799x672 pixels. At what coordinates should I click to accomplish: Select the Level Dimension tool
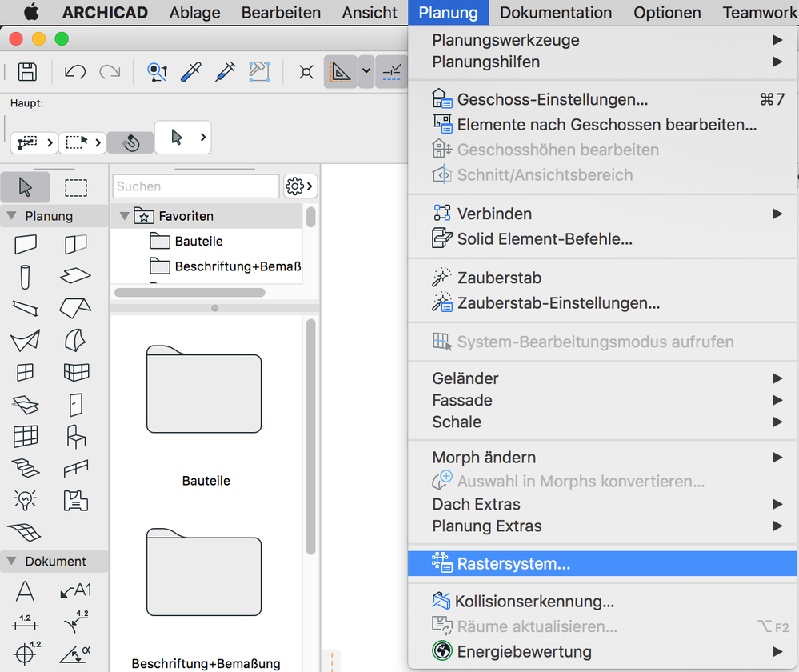(x=27, y=653)
